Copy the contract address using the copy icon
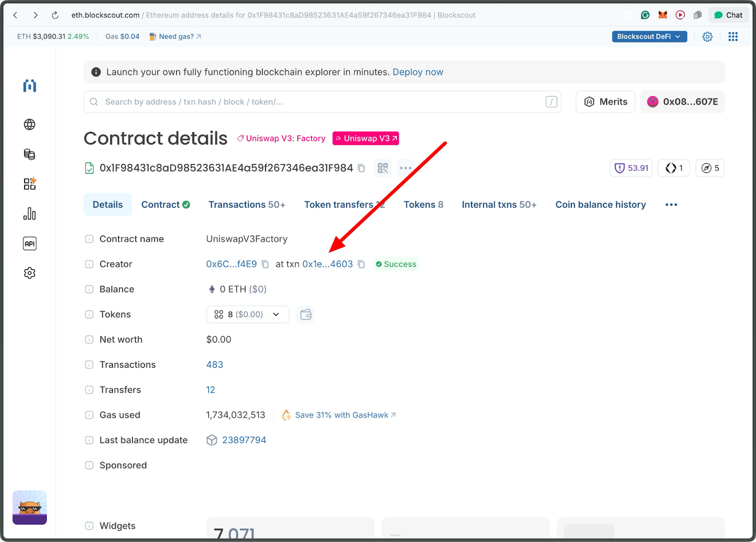The height and width of the screenshot is (542, 756). pyautogui.click(x=361, y=168)
